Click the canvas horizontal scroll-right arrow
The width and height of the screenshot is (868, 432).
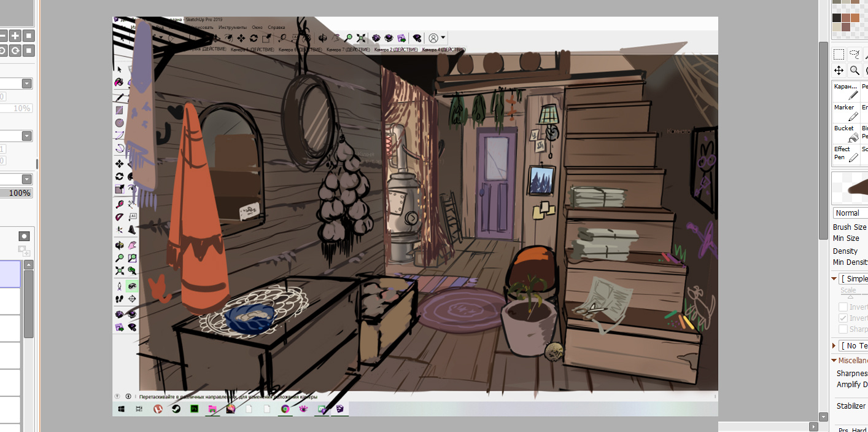[x=814, y=426]
